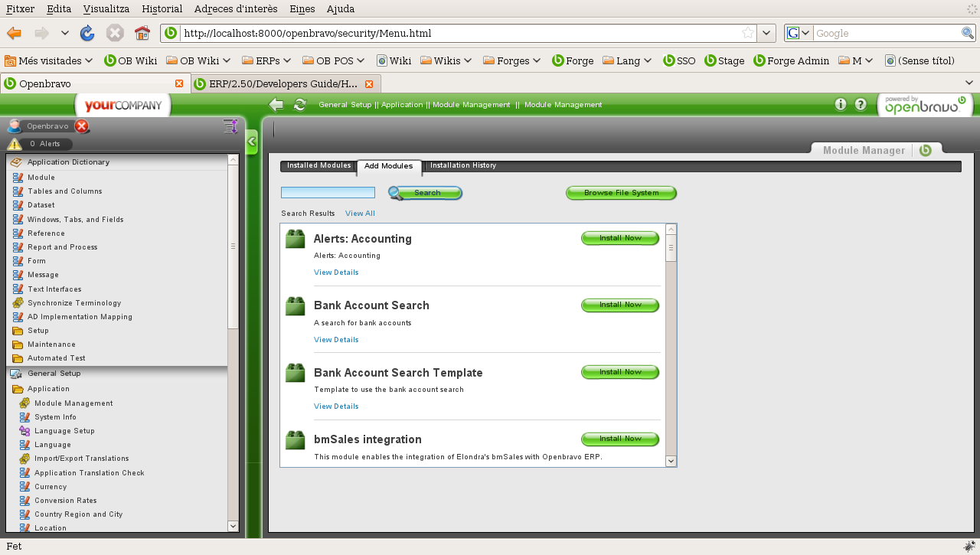The image size is (980, 555).
Task: Click the Synchronize Terminology icon in the menu
Action: click(18, 303)
